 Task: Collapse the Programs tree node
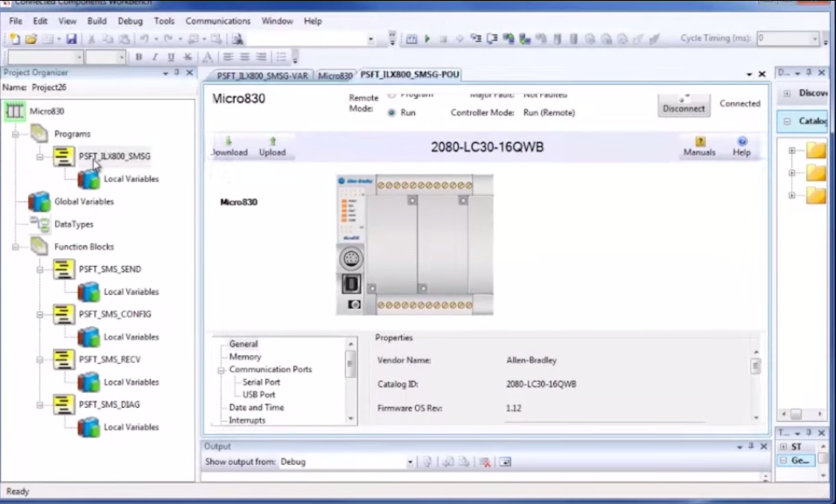pyautogui.click(x=16, y=134)
